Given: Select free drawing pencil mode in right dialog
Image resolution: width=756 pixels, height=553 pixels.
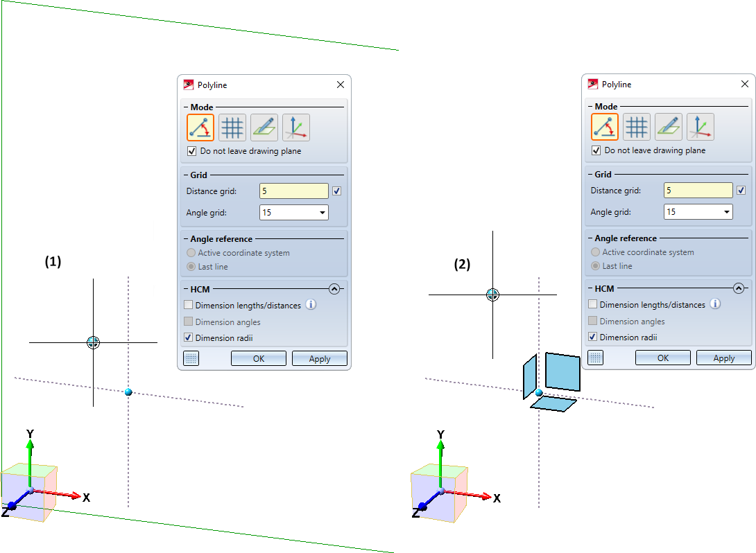Looking at the screenshot, I should pyautogui.click(x=668, y=127).
